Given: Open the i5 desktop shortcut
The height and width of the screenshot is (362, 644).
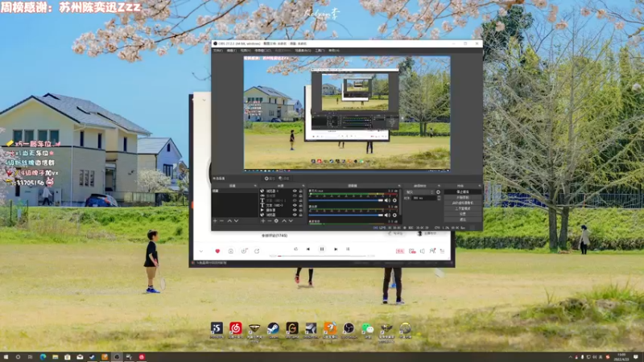Looking at the screenshot, I should coord(217,328).
